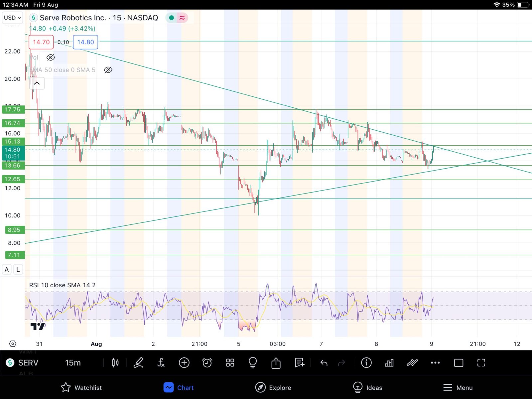Image resolution: width=532 pixels, height=399 pixels.
Task: Open symbol info with the info icon
Action: click(x=366, y=362)
